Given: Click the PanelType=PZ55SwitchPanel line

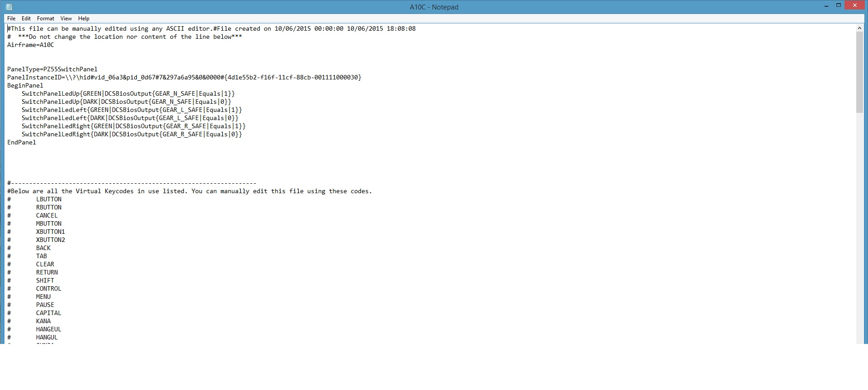Looking at the screenshot, I should [52, 70].
